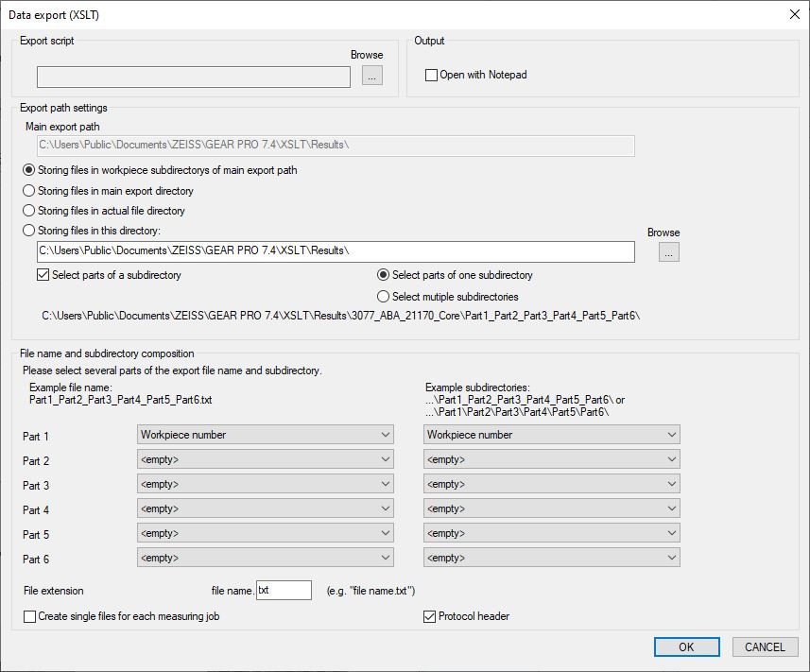Screen dimensions: 810x672
Task: Select Storing files in main export directory
Action: 29,191
